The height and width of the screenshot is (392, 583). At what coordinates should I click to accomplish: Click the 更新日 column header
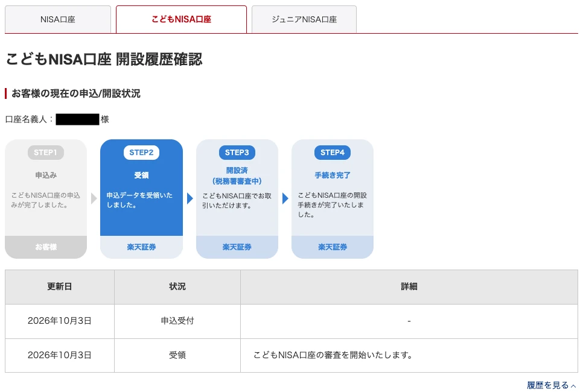point(60,287)
